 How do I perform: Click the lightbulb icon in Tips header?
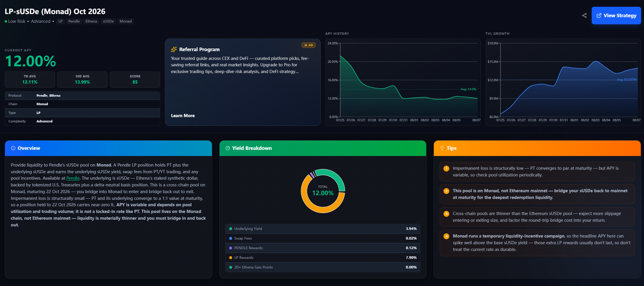click(442, 148)
